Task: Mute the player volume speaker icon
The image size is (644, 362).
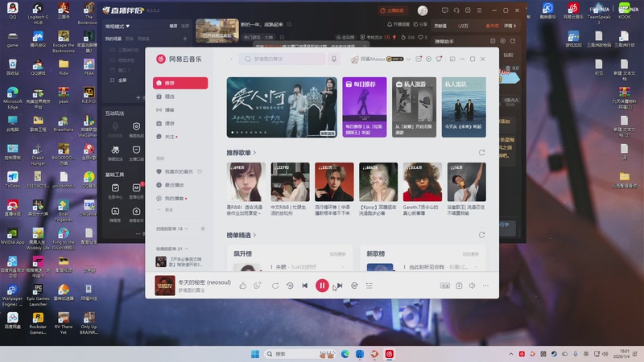Action: (x=473, y=286)
